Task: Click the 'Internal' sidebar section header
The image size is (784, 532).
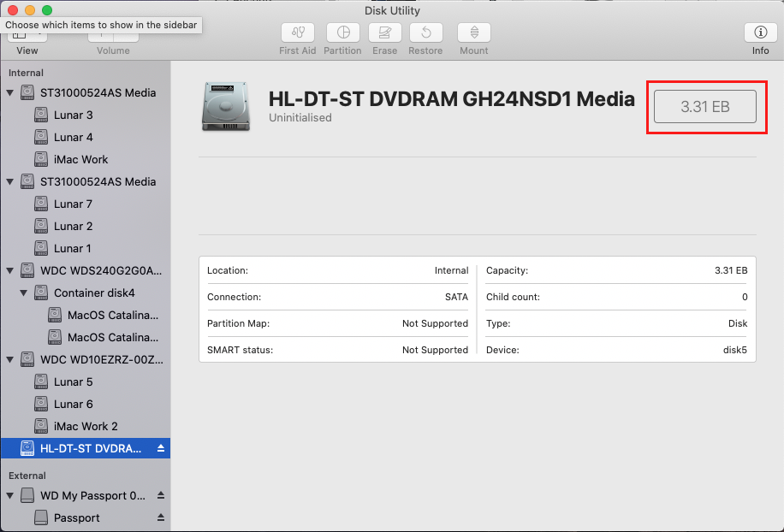Action: (x=26, y=73)
